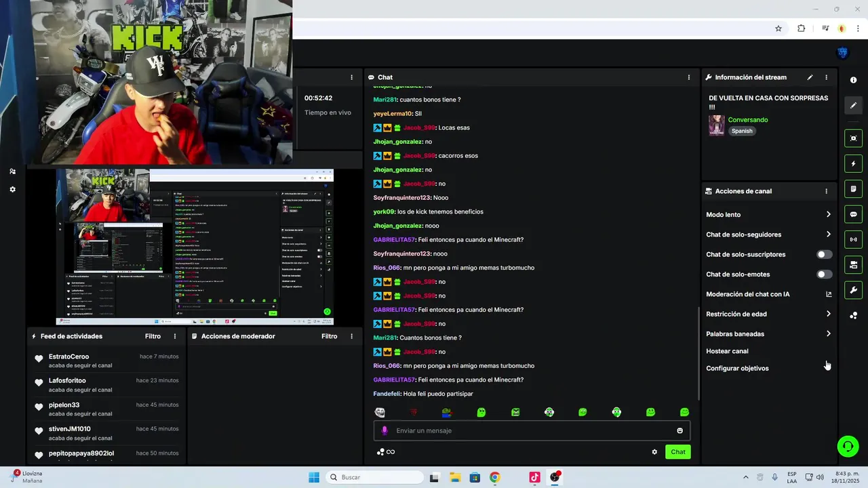Open Chat panel three-dot menu
The image size is (868, 488).
[689, 77]
